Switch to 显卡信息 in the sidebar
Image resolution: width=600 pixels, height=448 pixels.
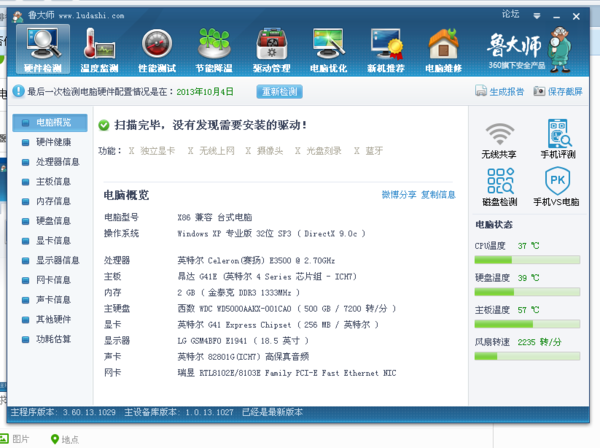53,240
